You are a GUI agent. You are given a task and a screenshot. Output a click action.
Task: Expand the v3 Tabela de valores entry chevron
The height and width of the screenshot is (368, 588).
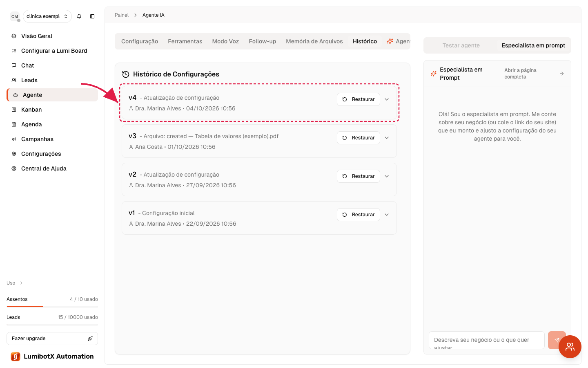(387, 138)
